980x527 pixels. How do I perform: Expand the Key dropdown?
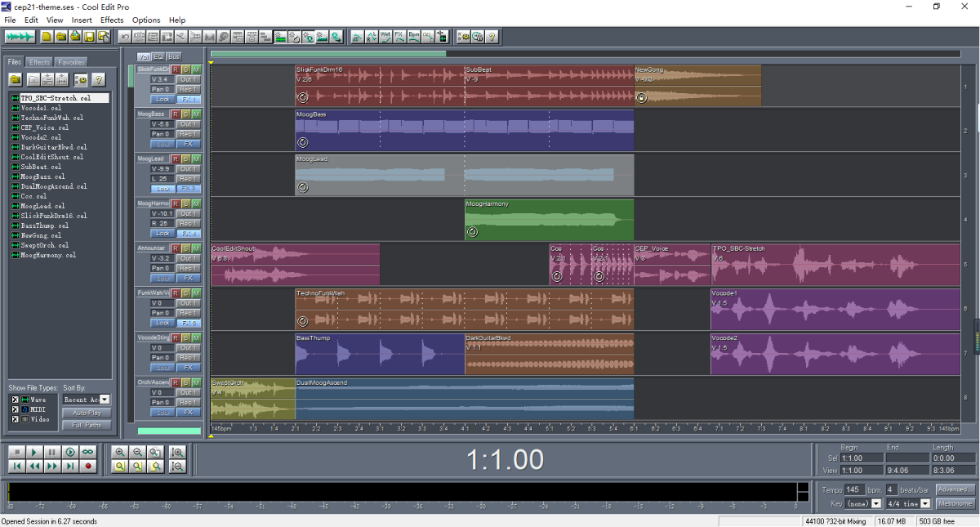(x=875, y=504)
